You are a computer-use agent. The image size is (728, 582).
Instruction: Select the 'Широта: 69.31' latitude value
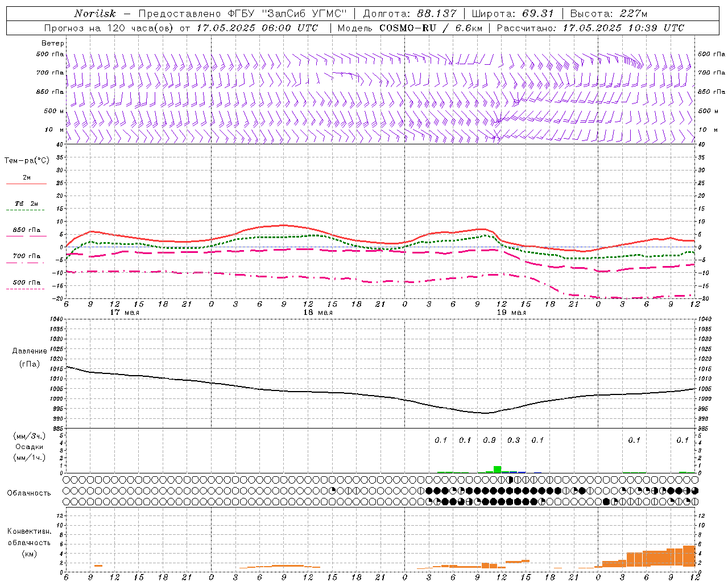[x=513, y=14]
